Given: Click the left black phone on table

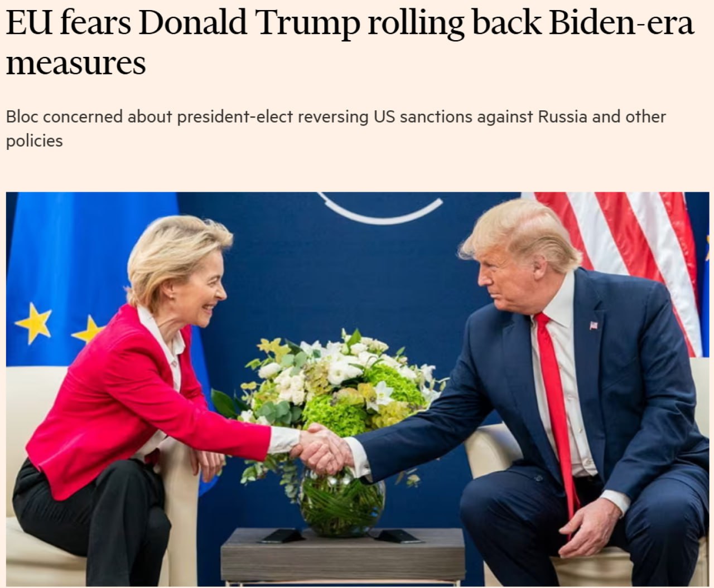Looking at the screenshot, I should 282,536.
